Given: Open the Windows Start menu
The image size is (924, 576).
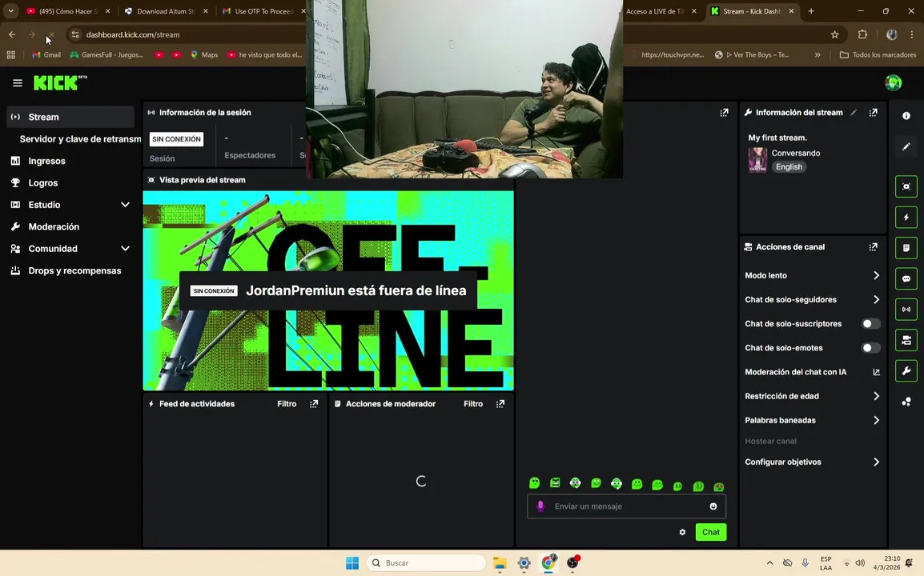Looking at the screenshot, I should click(x=352, y=563).
